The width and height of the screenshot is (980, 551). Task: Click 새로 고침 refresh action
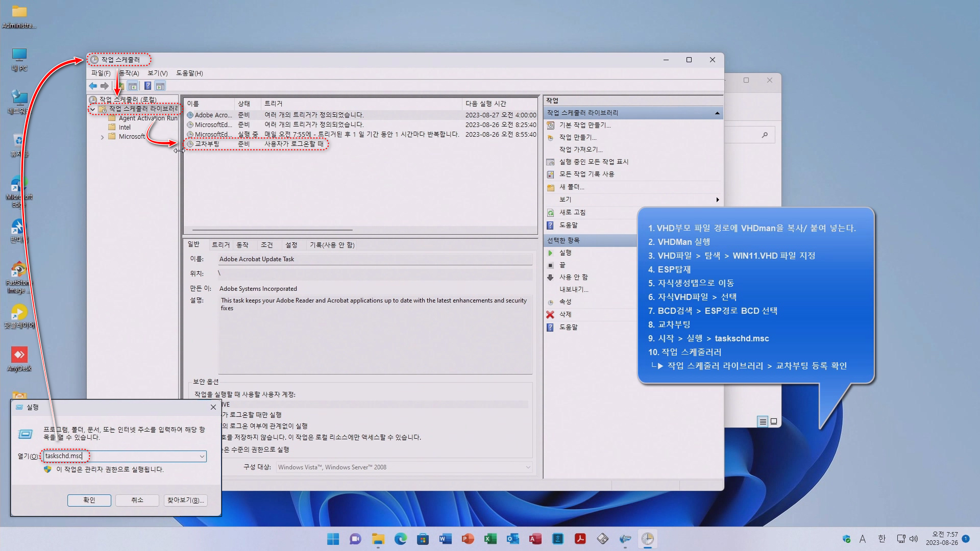click(572, 213)
